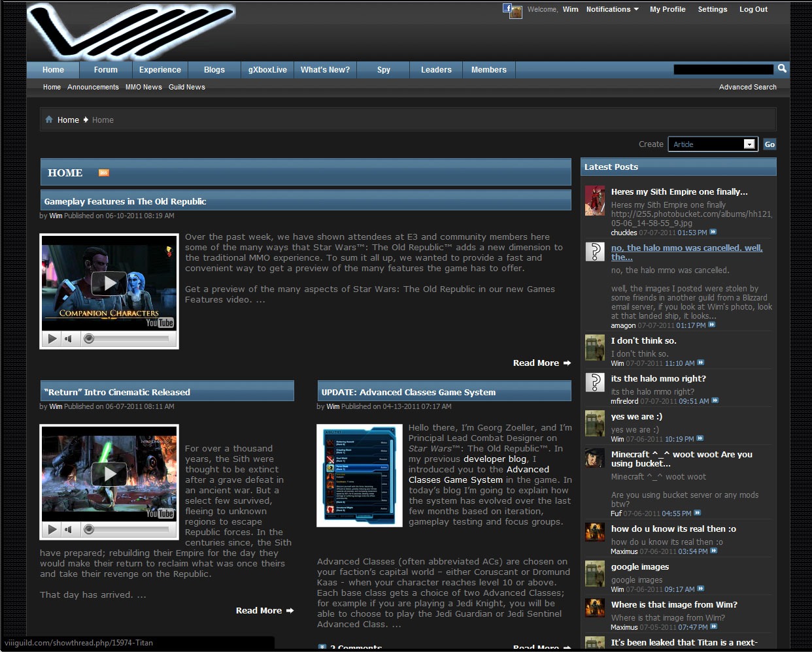The image size is (812, 652).
Task: Click the Go button next to Create
Action: click(x=770, y=144)
